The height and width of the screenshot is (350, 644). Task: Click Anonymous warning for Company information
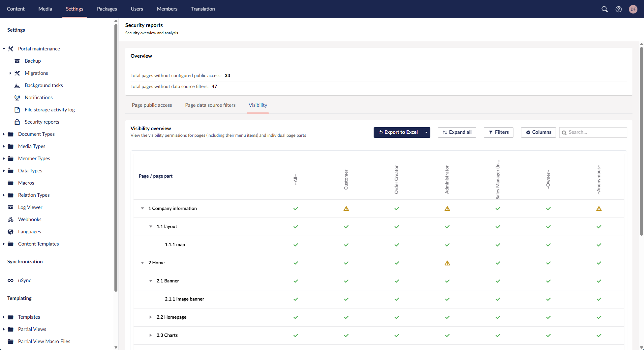tap(599, 209)
